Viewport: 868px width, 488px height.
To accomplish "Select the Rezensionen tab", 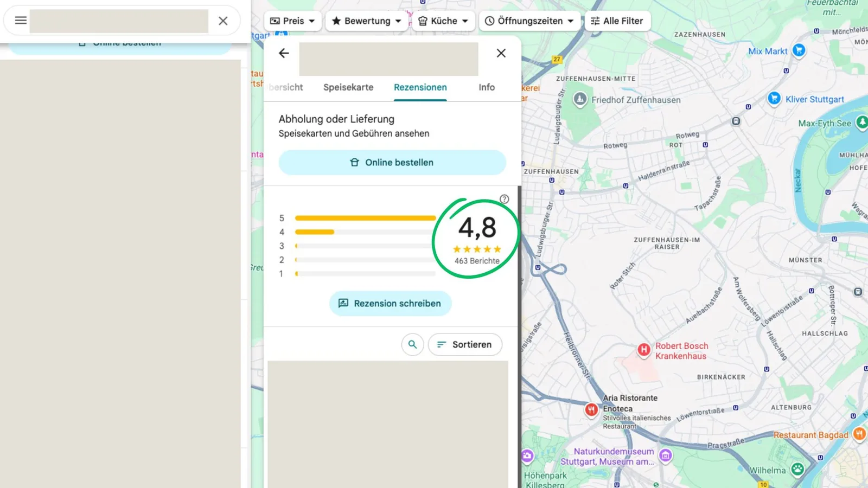I will [420, 87].
